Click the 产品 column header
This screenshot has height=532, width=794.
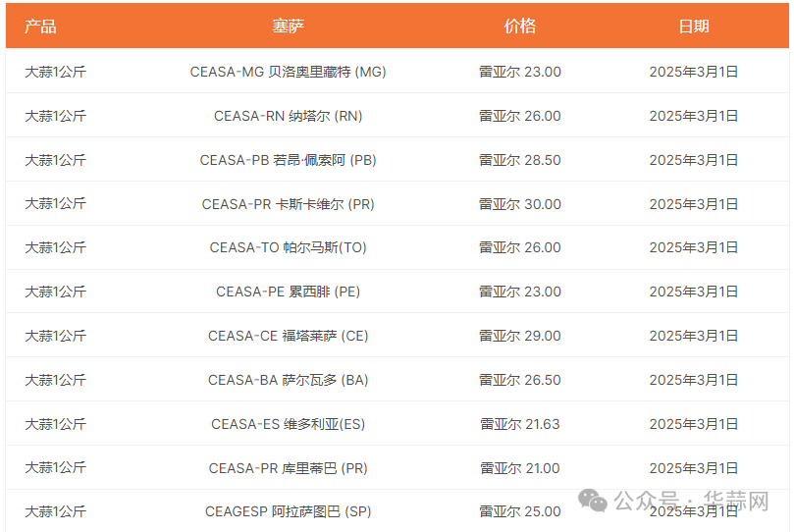(40, 26)
